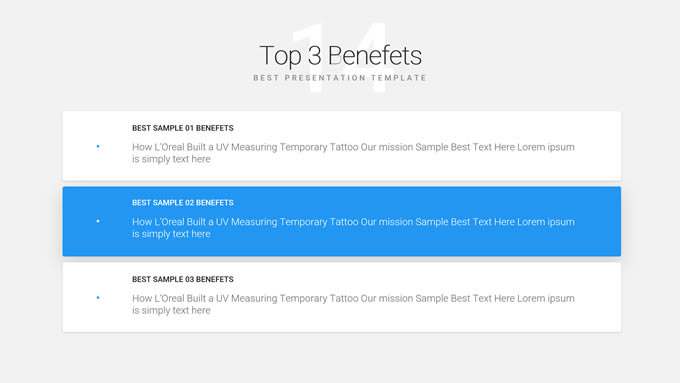
Task: Select the third card's description paragraph
Action: pos(353,304)
